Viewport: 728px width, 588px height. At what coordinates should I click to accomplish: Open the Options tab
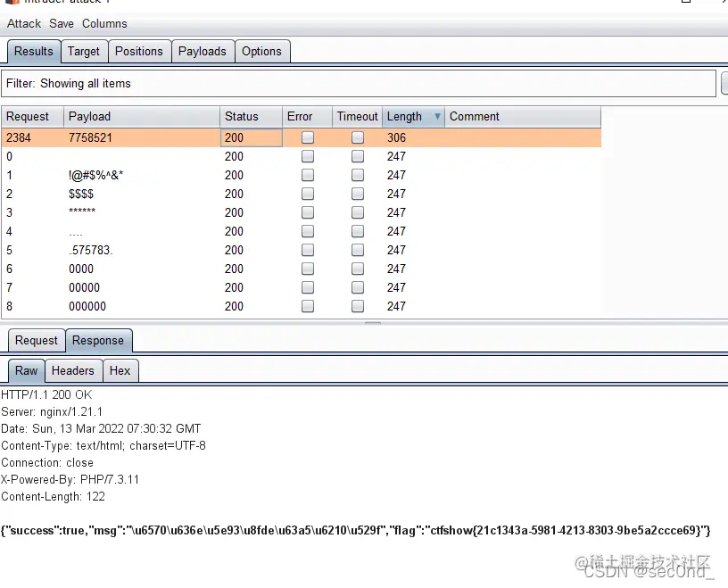(262, 51)
